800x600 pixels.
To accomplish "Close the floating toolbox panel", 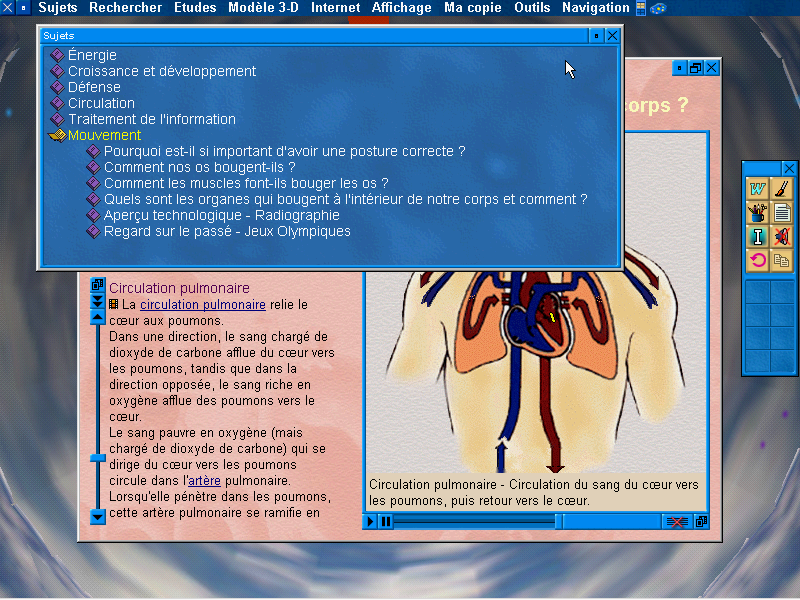I will tap(789, 168).
